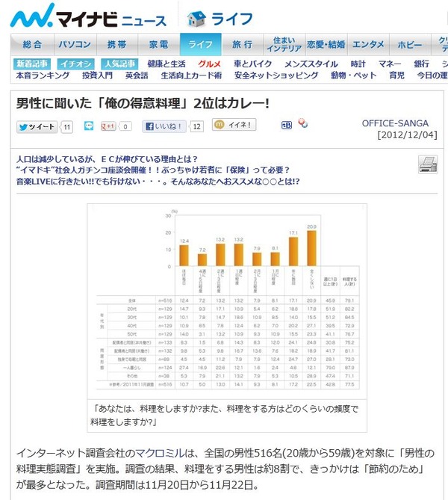448x500 pixels.
Task: Open the 安全ネットショッピング link
Action: 276,75
